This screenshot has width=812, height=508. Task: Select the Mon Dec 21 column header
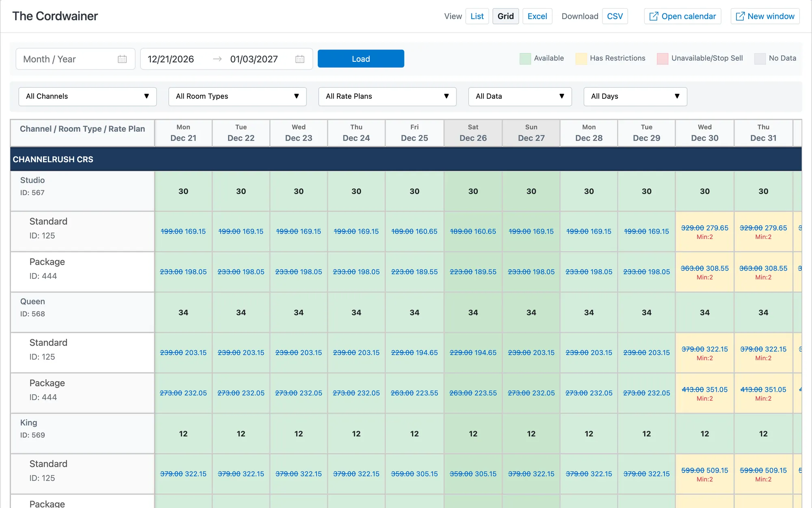[x=184, y=133]
